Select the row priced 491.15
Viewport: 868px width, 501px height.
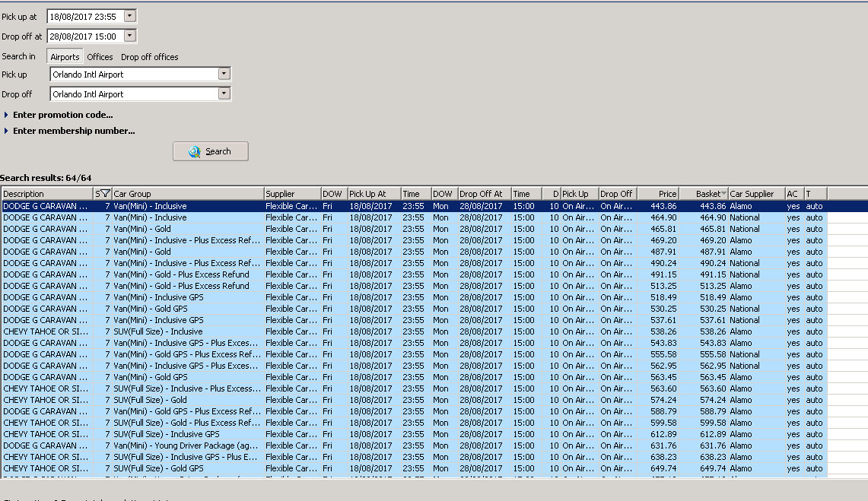[414, 274]
